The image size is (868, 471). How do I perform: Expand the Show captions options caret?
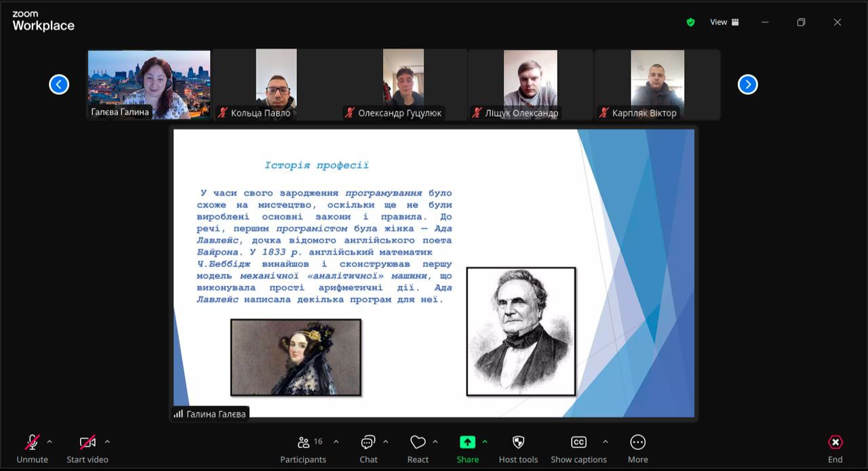click(x=606, y=442)
